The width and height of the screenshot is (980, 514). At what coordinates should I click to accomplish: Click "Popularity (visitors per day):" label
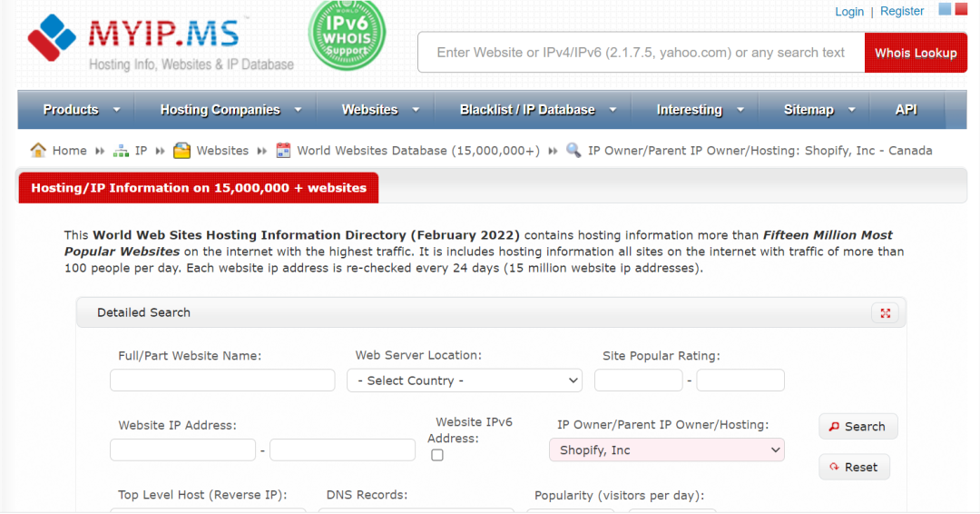(x=620, y=495)
